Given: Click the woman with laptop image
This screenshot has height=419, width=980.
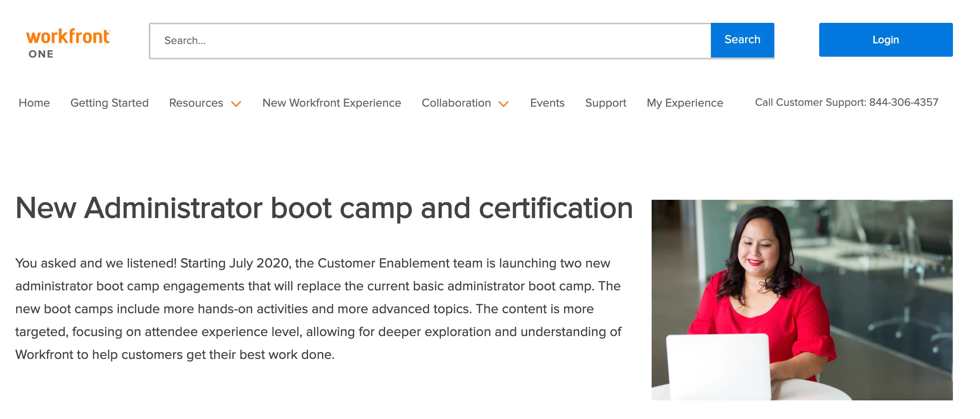Looking at the screenshot, I should pos(802,300).
